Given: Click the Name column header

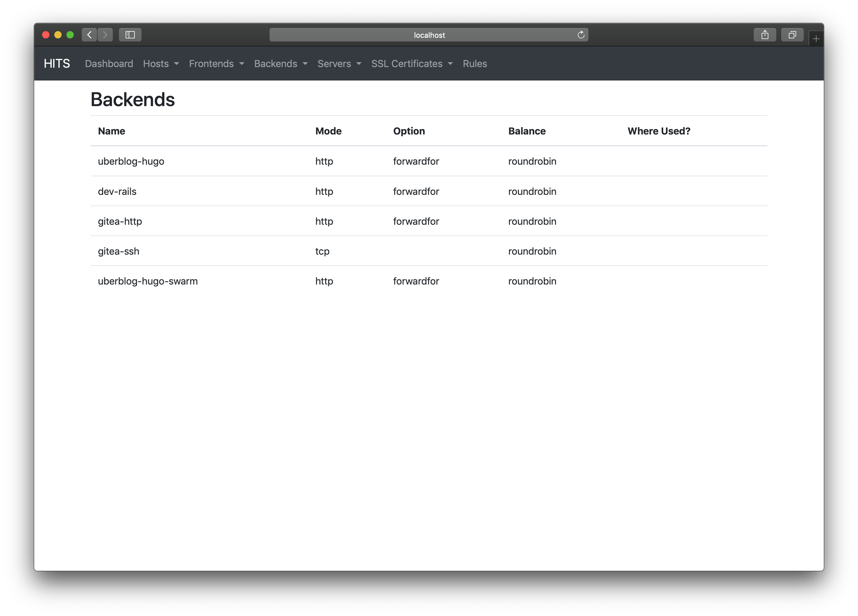Looking at the screenshot, I should click(111, 131).
